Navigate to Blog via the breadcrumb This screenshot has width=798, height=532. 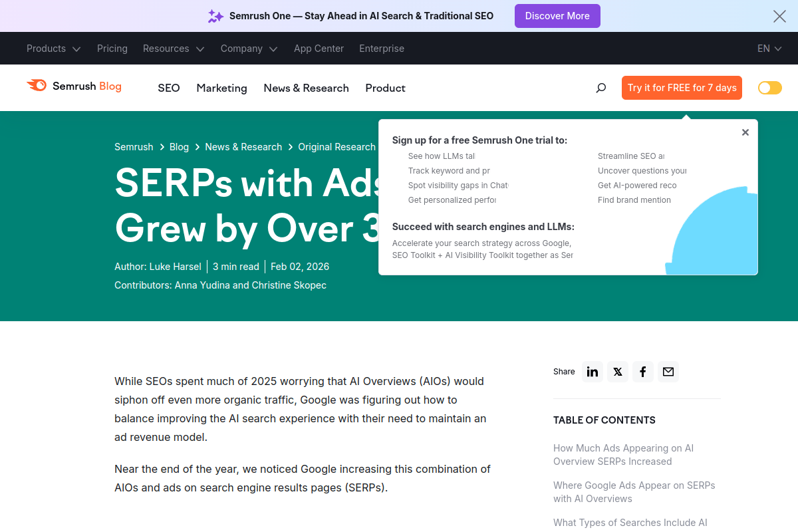click(x=179, y=146)
